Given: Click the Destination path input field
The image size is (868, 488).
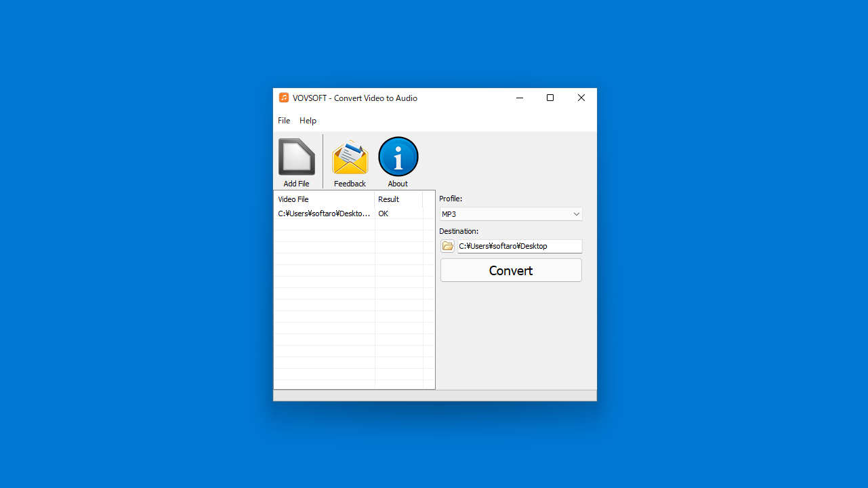Looking at the screenshot, I should click(x=520, y=246).
